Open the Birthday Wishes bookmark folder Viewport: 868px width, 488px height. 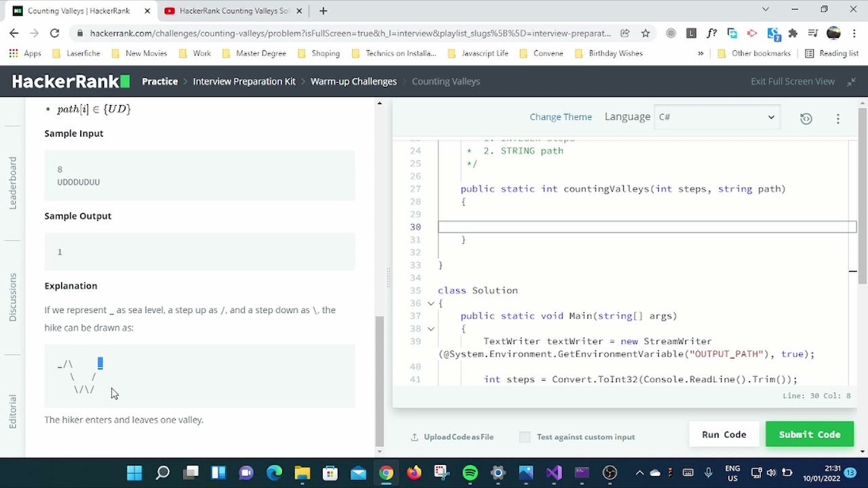(608, 53)
